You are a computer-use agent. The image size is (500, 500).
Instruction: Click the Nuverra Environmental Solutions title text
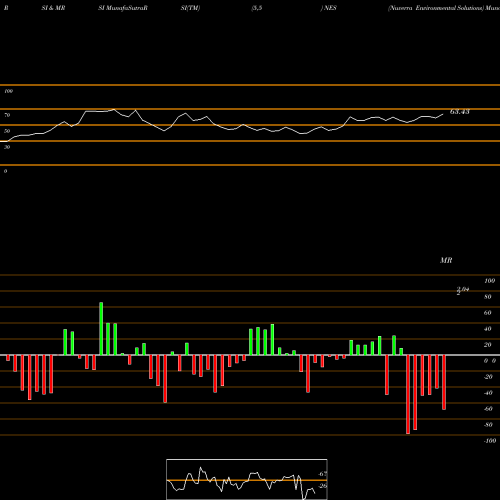tap(435, 8)
